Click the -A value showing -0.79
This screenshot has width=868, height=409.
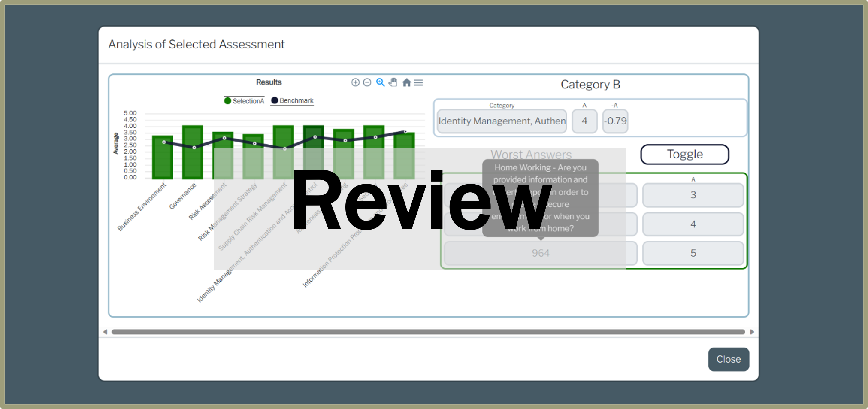(615, 121)
